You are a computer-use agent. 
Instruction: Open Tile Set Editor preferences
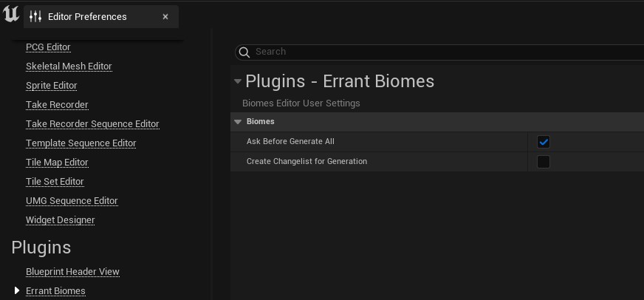[55, 182]
